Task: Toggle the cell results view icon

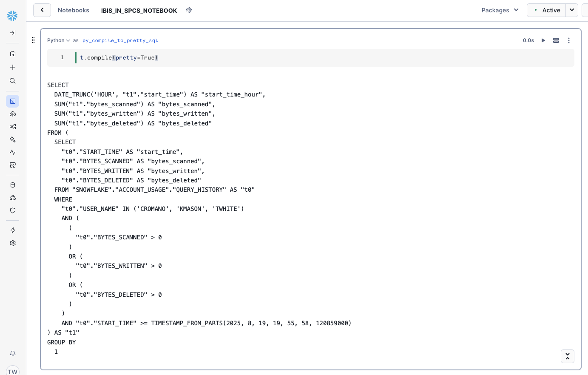Action: click(x=556, y=40)
